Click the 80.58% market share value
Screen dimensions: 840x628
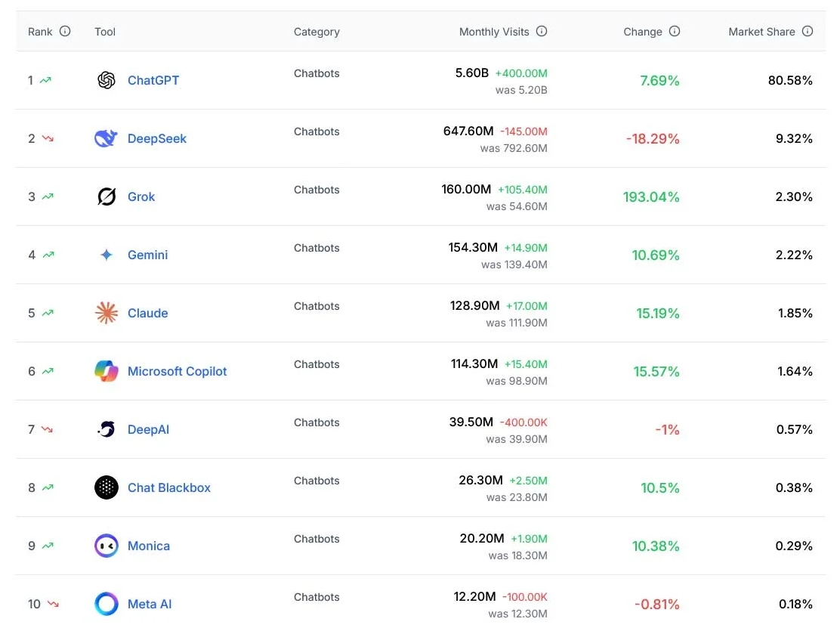point(790,80)
